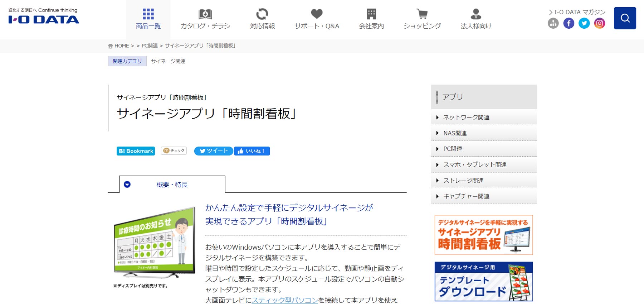Click the mixi チェック button

coord(174,150)
